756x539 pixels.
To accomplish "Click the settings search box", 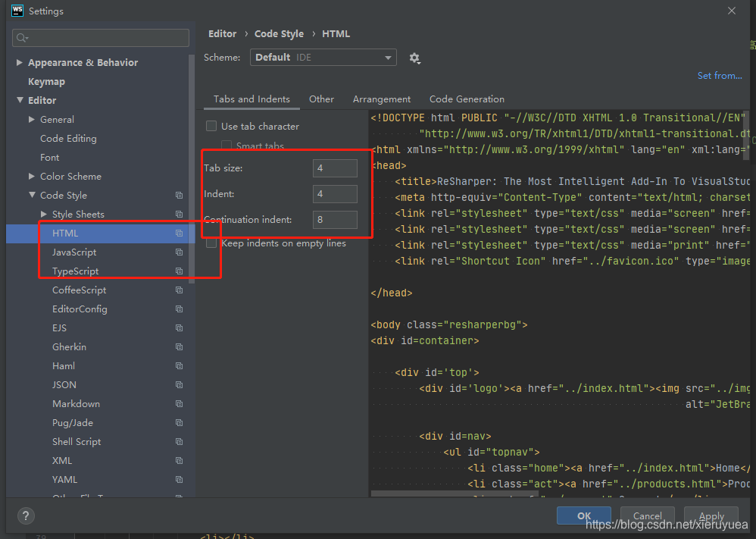I will tap(101, 38).
